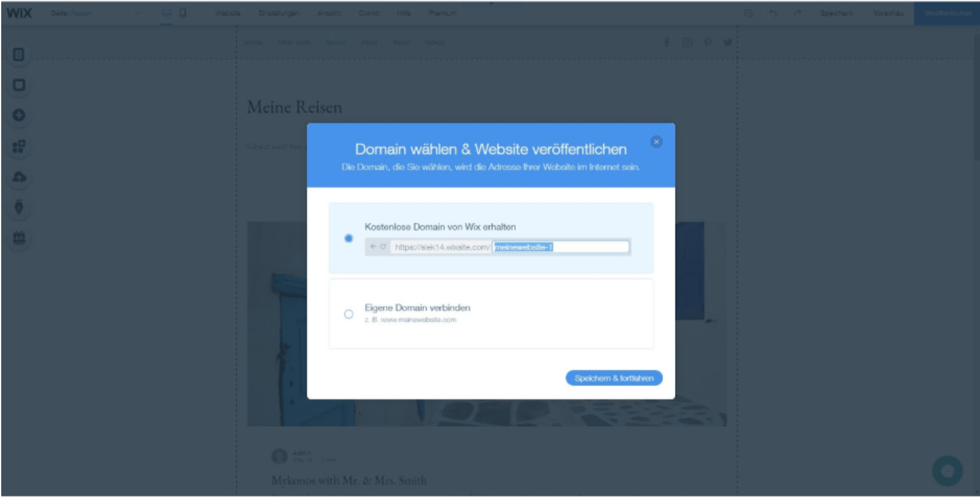The width and height of the screenshot is (980, 497).
Task: Open the Ansicht menu
Action: tap(329, 13)
